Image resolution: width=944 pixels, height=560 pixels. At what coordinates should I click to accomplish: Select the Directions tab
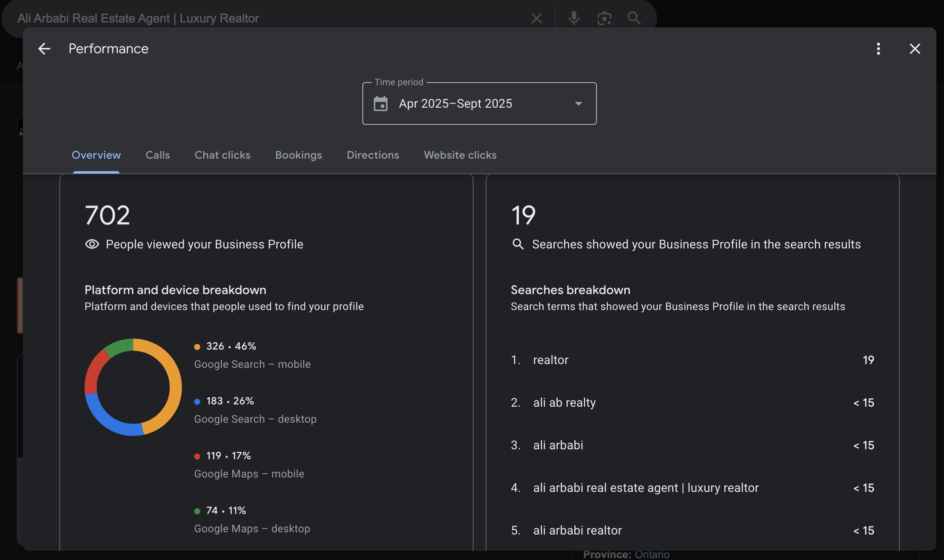373,155
